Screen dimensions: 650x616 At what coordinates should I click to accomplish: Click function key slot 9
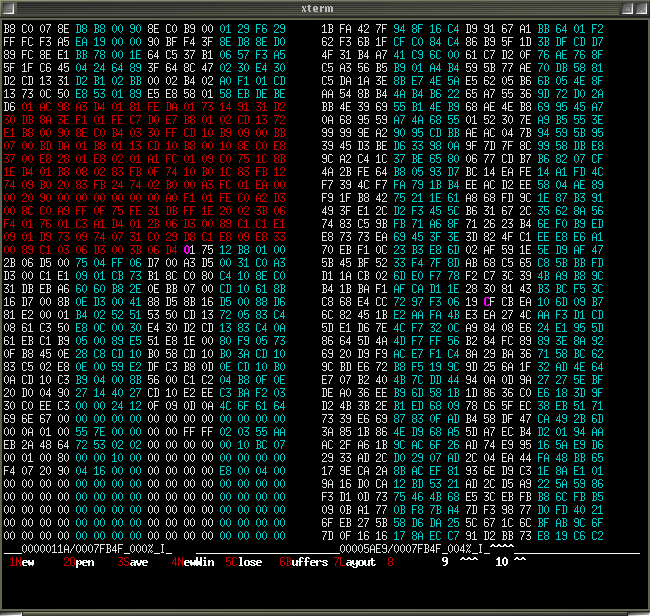(445, 562)
